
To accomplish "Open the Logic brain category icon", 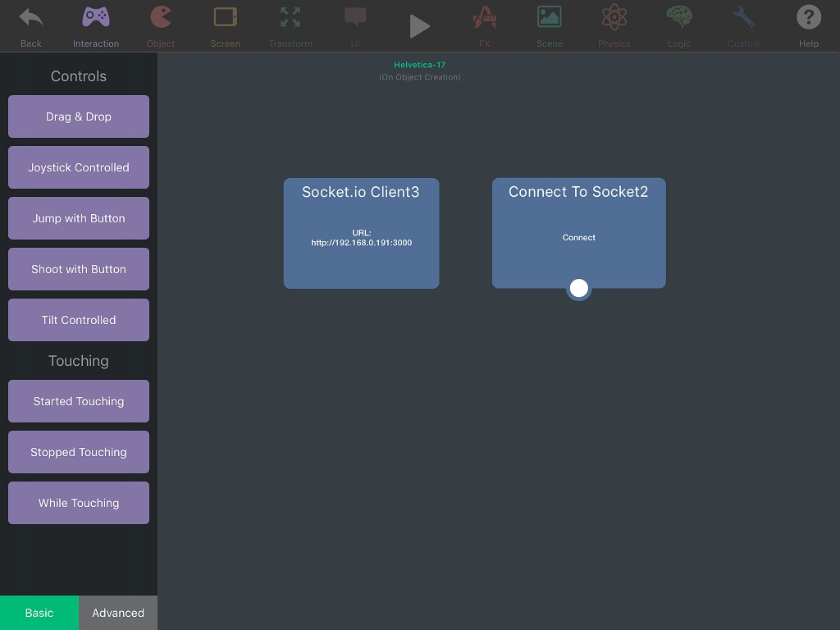I will click(x=679, y=17).
